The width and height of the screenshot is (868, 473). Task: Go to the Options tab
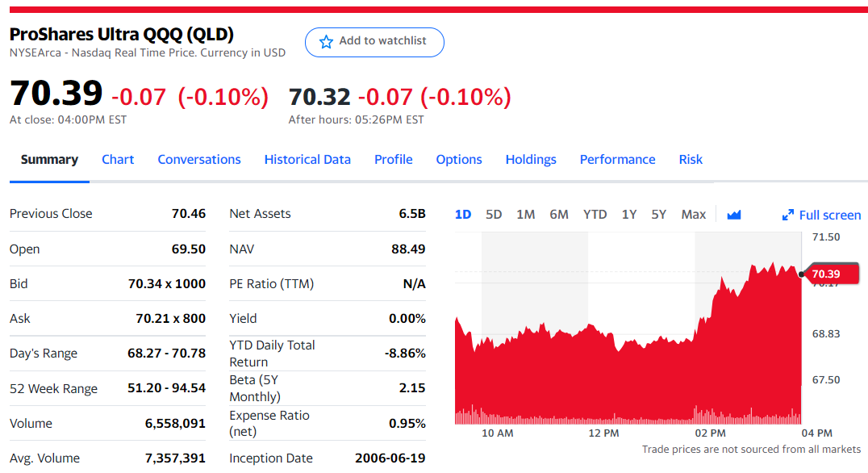coord(459,160)
